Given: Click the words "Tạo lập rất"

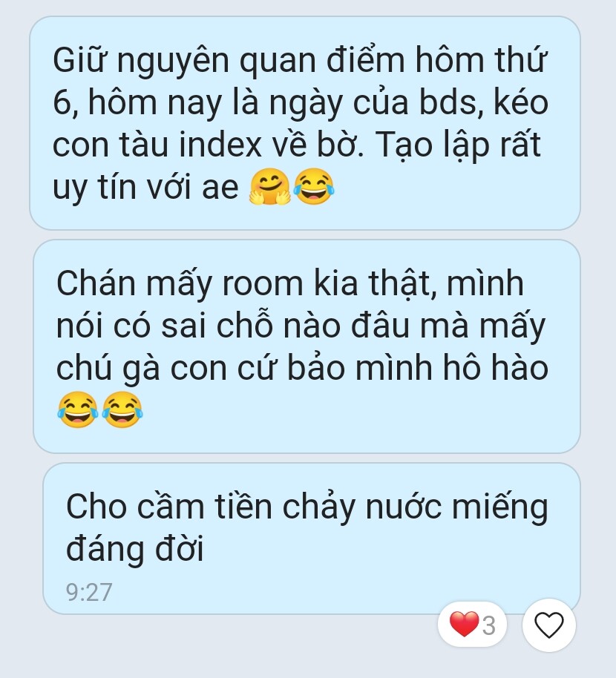Looking at the screenshot, I should click(458, 145).
